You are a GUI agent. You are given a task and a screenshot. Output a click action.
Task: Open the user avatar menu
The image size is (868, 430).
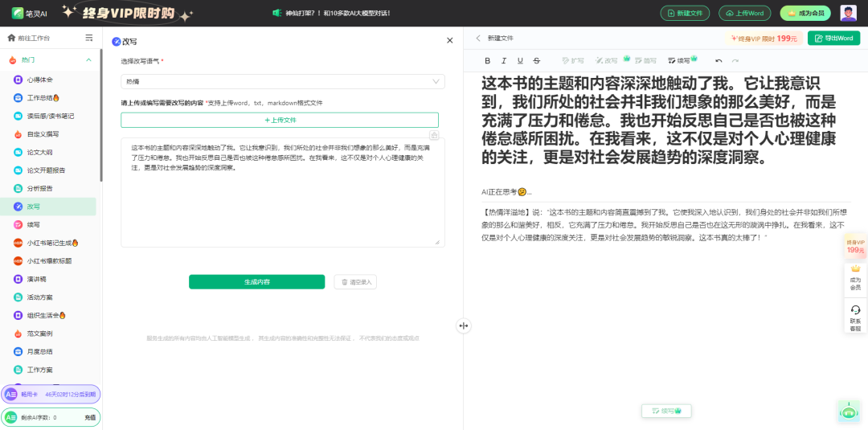tap(848, 14)
